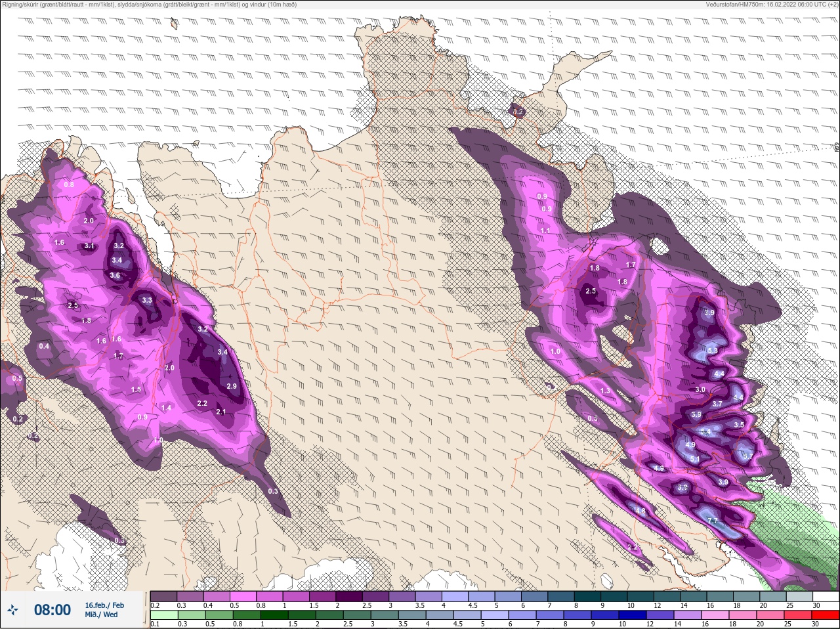
Task: Click the 0.8 value at the top of the western band
Action: click(x=69, y=184)
